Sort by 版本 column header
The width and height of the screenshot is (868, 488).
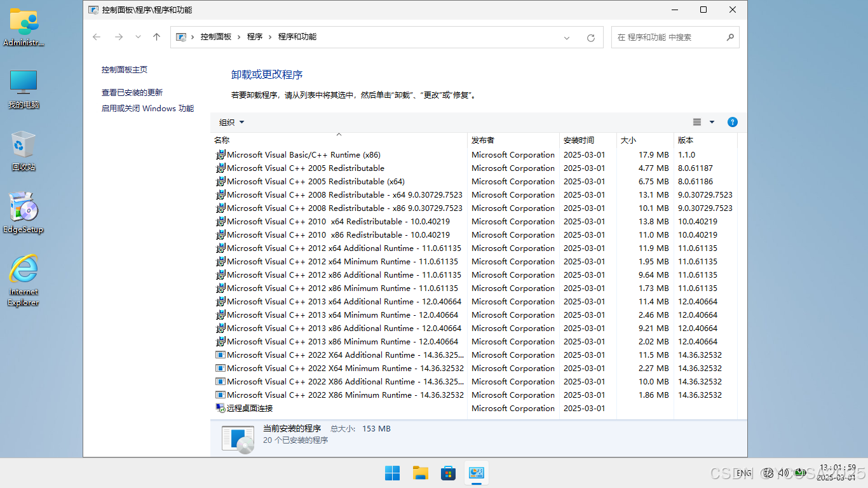705,140
